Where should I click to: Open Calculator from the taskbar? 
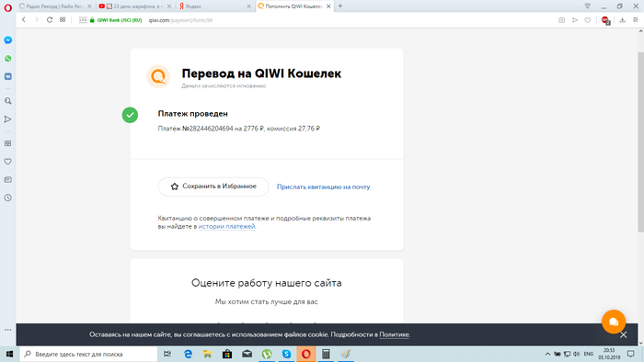(326, 354)
